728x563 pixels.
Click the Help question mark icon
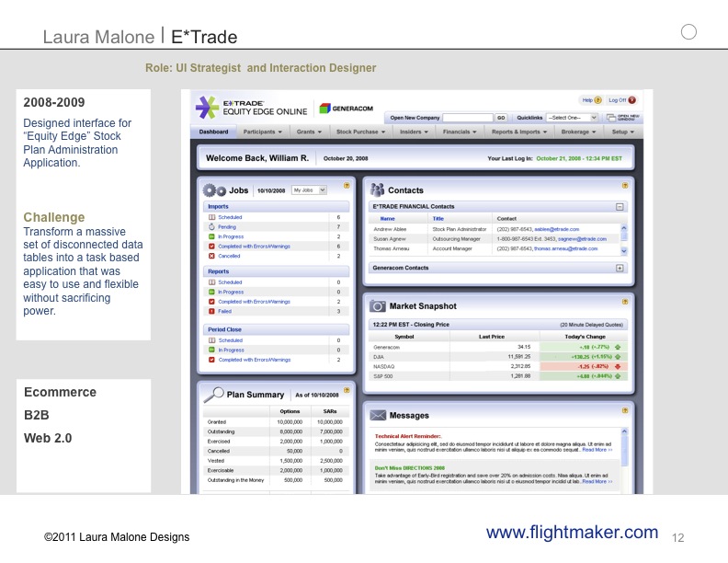tap(598, 100)
